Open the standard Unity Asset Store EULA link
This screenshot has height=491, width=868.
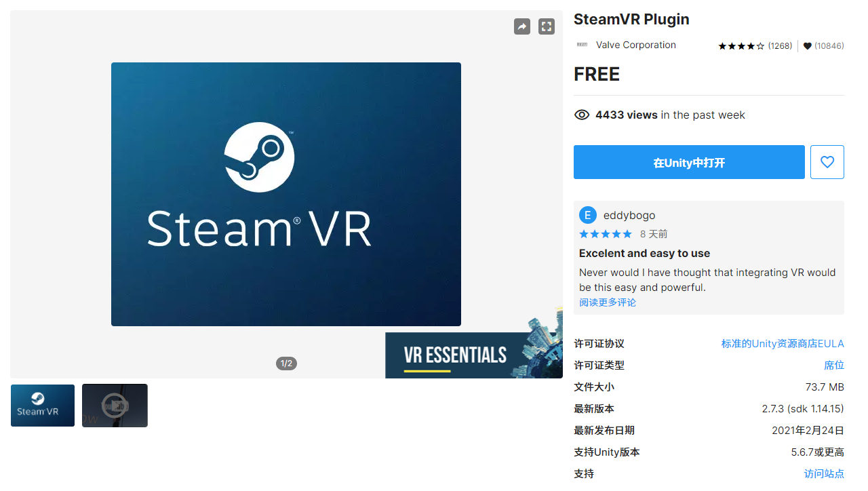click(783, 344)
